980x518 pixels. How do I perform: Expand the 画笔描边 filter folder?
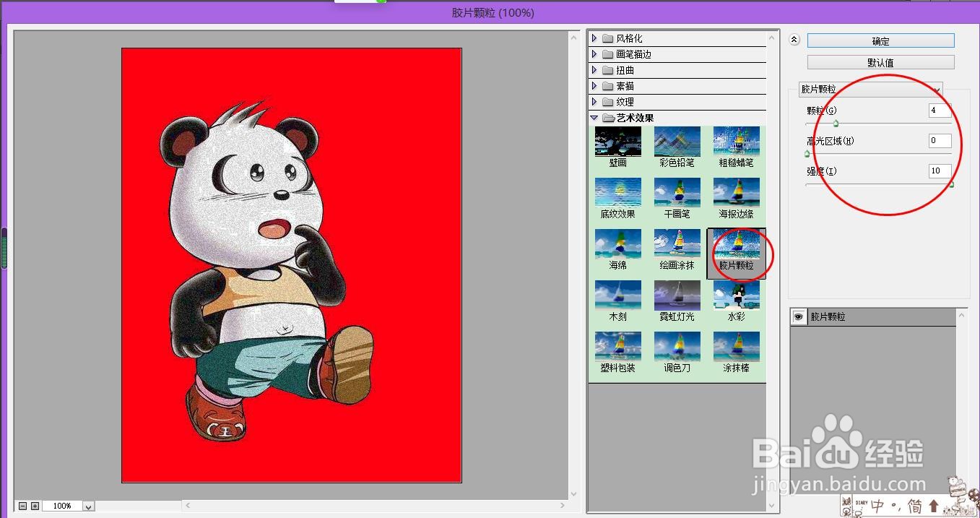click(594, 54)
